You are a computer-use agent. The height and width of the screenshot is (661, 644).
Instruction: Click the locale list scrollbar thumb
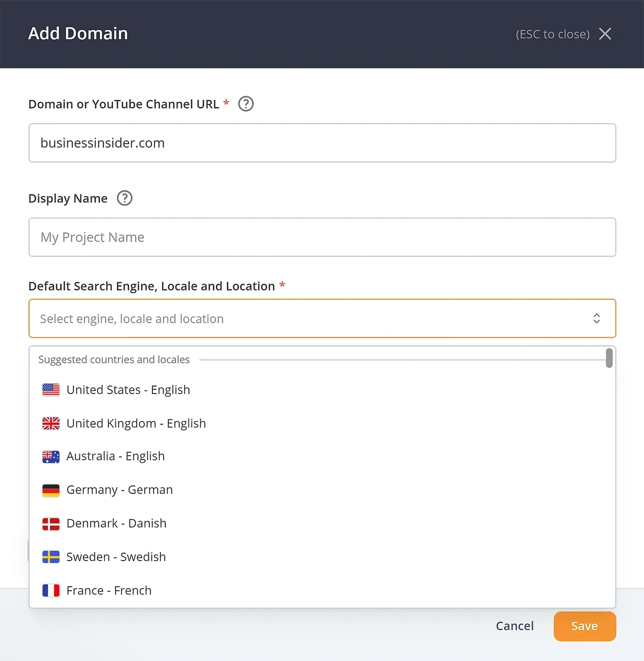click(x=609, y=358)
